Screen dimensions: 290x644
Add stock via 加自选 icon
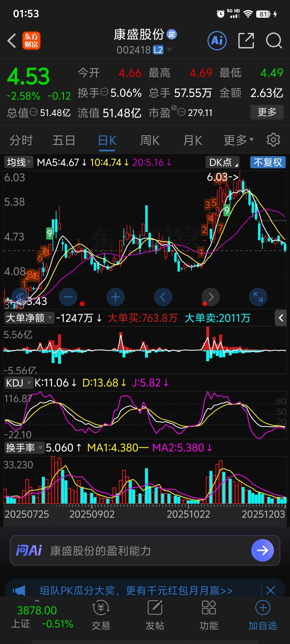(263, 615)
